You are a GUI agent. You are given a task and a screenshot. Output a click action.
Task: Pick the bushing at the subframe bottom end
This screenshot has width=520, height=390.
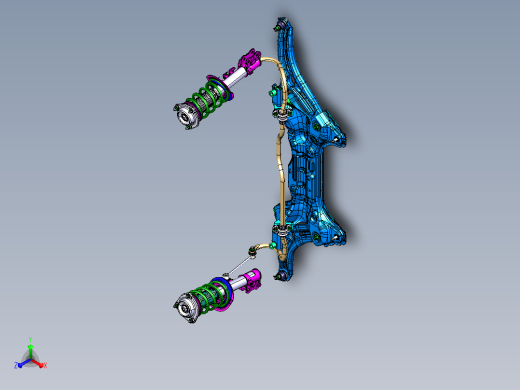click(282, 275)
